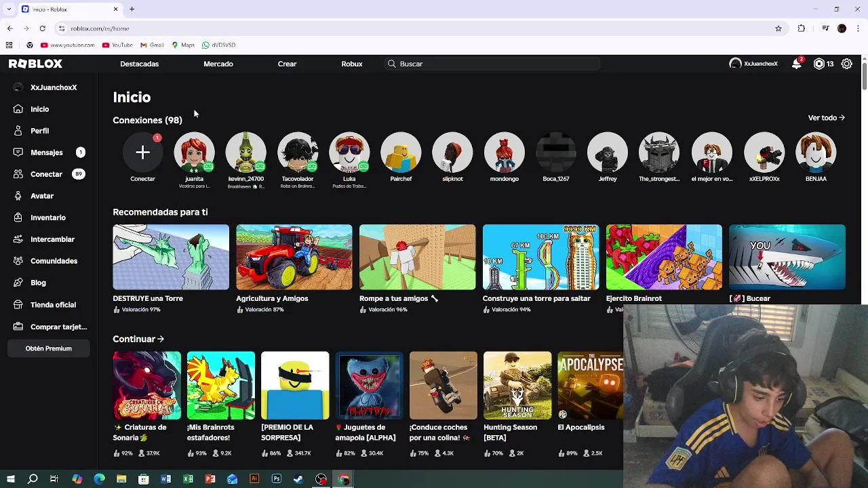Open the Juguetes de amapola thumbnail

click(x=369, y=385)
